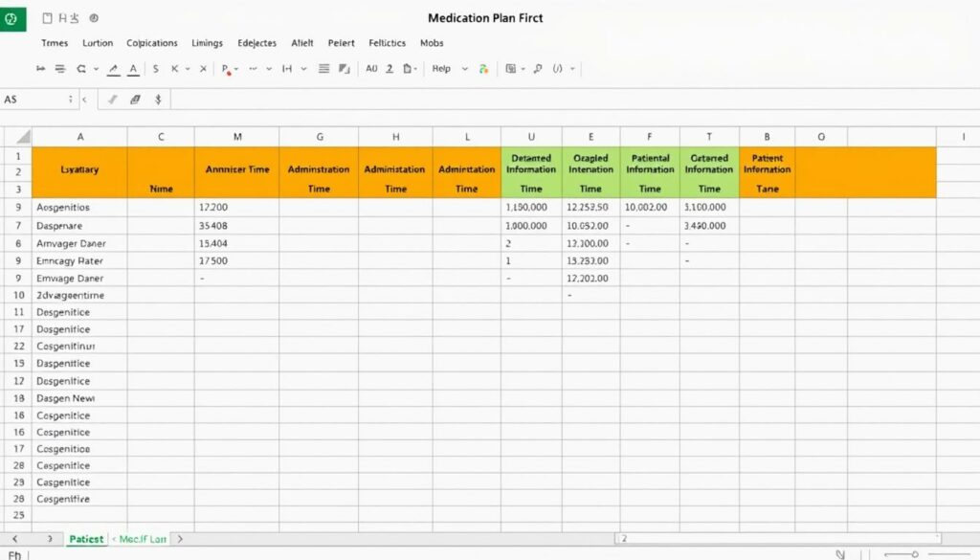
Task: Select the cell containing Dasgen Newi
Action: [x=79, y=398]
